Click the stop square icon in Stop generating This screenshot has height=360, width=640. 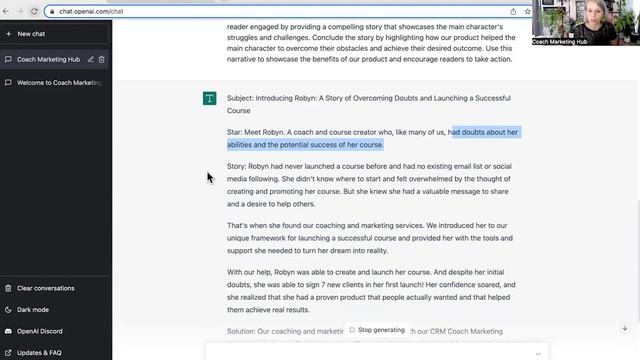(352, 330)
